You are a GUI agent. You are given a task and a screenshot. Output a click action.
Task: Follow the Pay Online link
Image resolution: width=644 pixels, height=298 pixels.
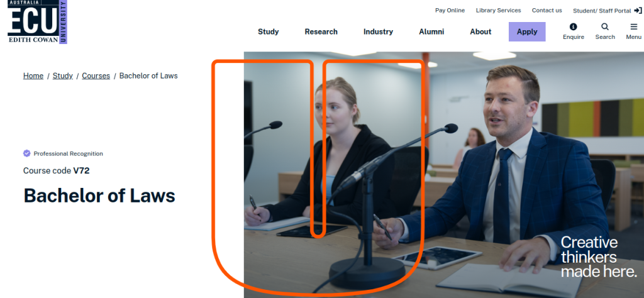click(x=450, y=10)
